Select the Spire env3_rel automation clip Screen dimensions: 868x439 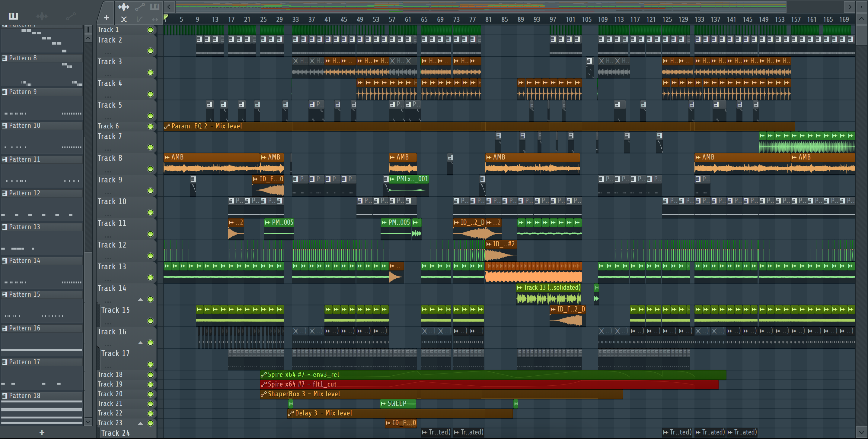click(x=493, y=374)
